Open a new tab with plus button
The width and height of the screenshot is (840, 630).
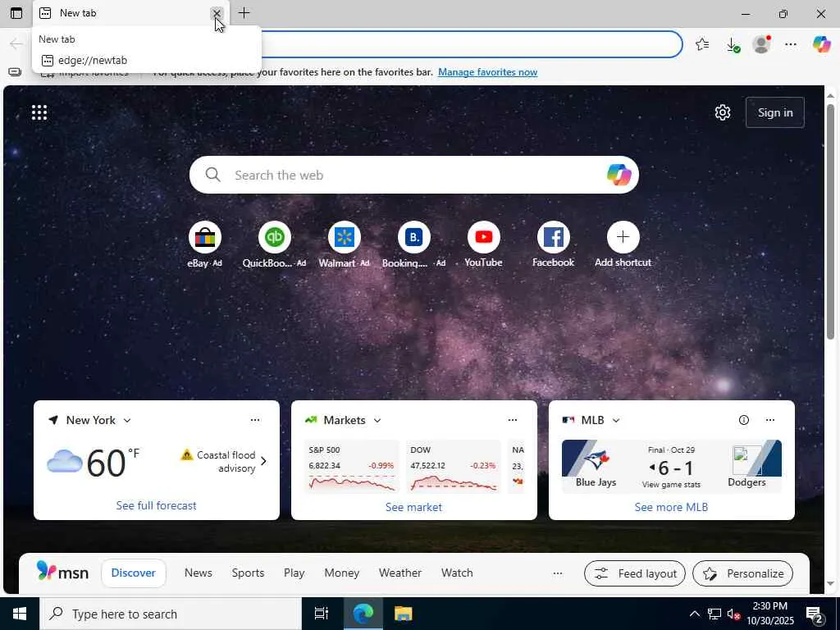244,13
